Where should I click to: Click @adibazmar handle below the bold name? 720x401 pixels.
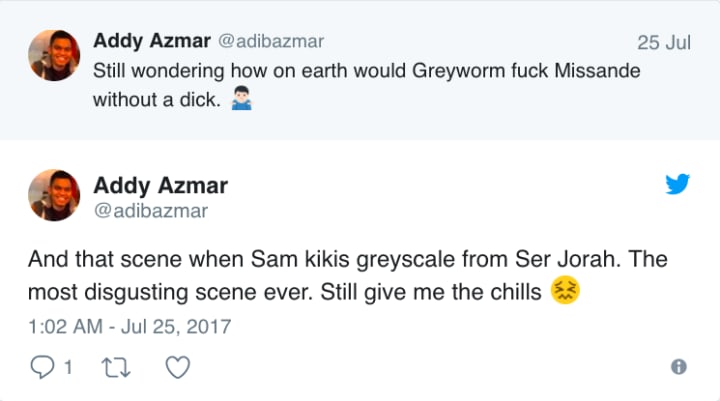coord(150,210)
